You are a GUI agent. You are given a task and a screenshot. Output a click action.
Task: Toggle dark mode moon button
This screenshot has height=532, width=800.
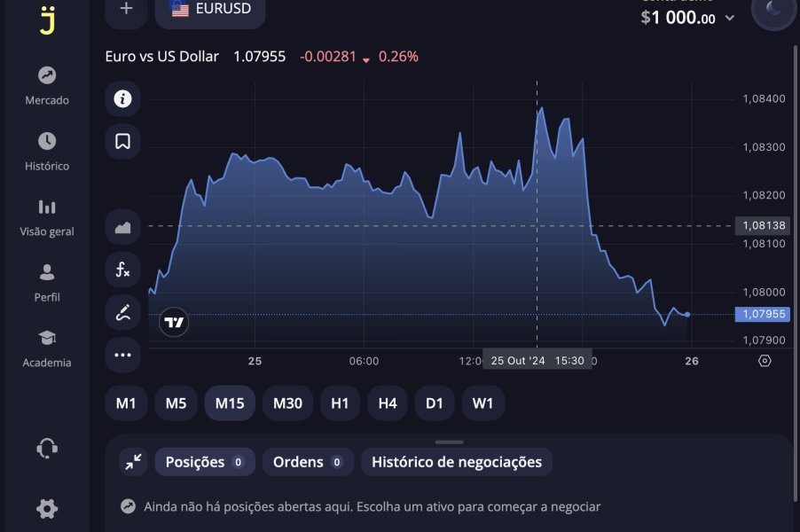coord(773,11)
